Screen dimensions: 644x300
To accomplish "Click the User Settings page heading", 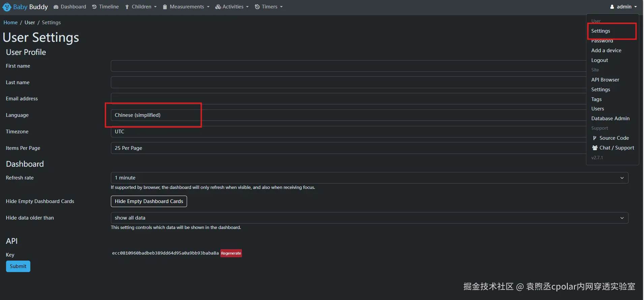I will [x=41, y=37].
